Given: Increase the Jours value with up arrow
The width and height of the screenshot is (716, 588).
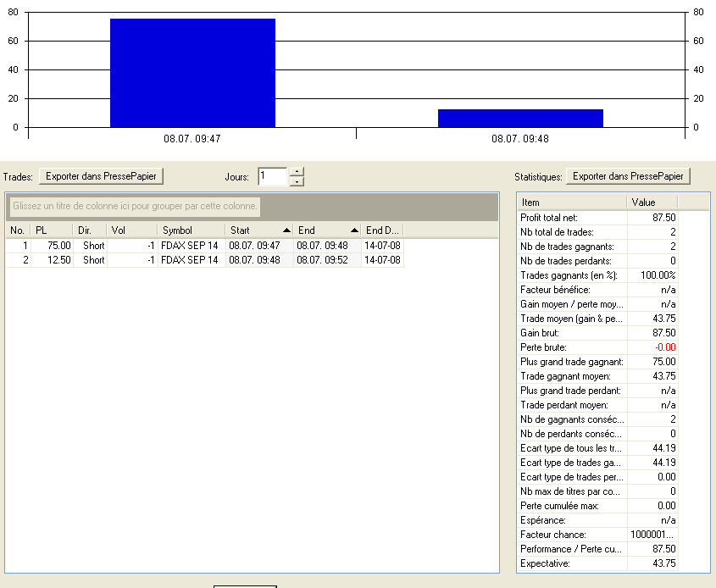Looking at the screenshot, I should click(297, 172).
